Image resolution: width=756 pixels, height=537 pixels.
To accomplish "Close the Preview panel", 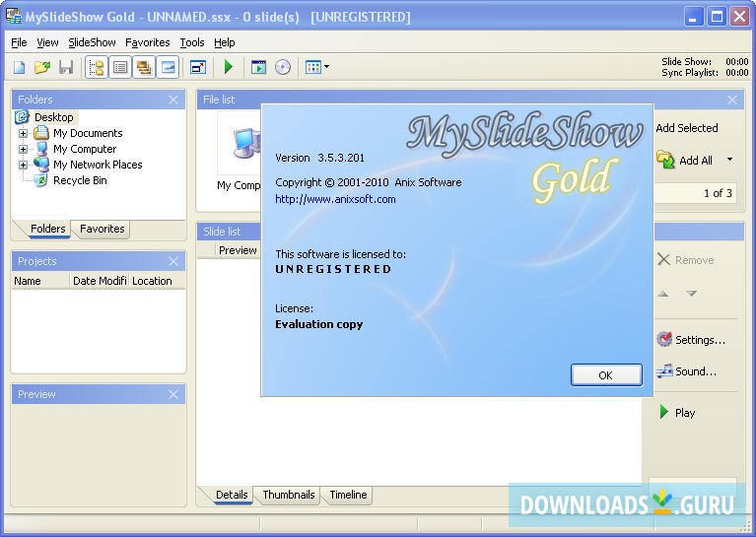I will coord(173,394).
